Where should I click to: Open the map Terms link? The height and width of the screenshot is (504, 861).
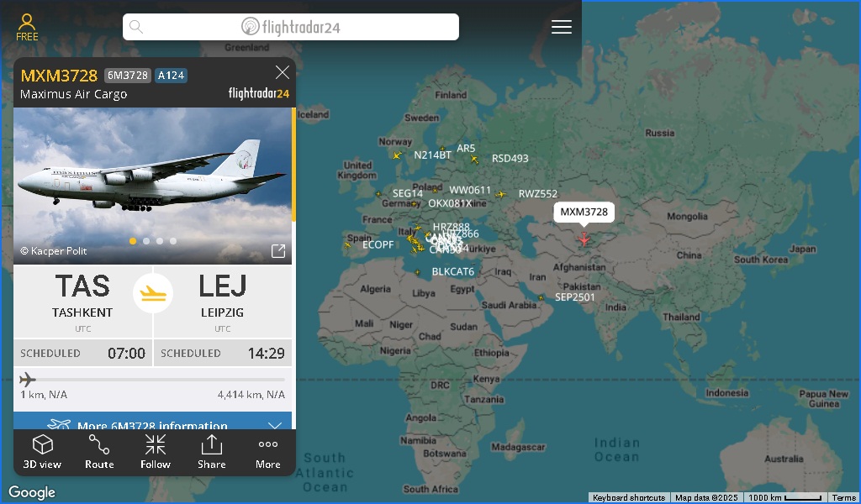(x=844, y=498)
